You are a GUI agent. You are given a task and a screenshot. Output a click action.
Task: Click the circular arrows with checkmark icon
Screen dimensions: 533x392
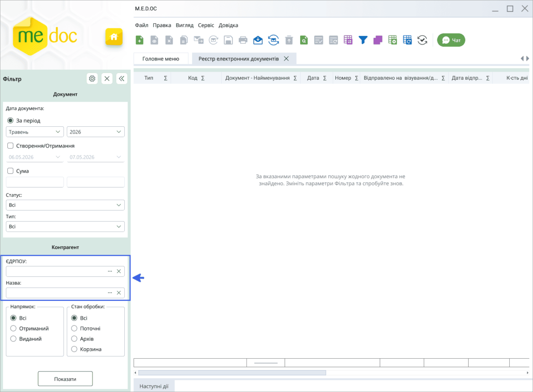(422, 40)
